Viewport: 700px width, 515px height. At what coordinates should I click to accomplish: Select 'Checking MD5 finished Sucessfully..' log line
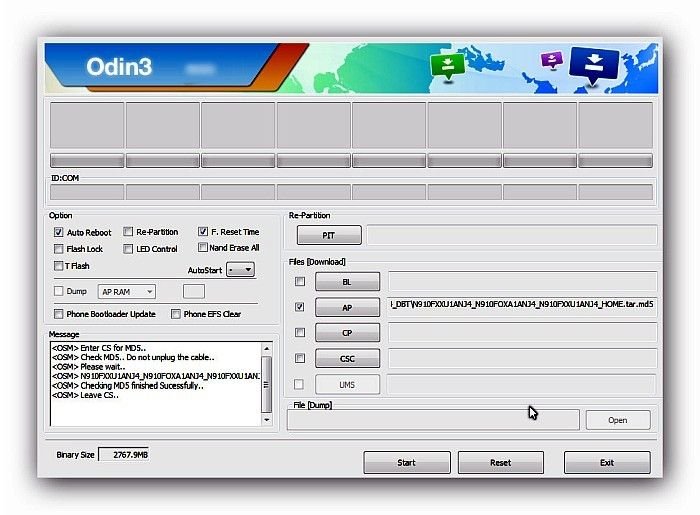click(x=128, y=386)
